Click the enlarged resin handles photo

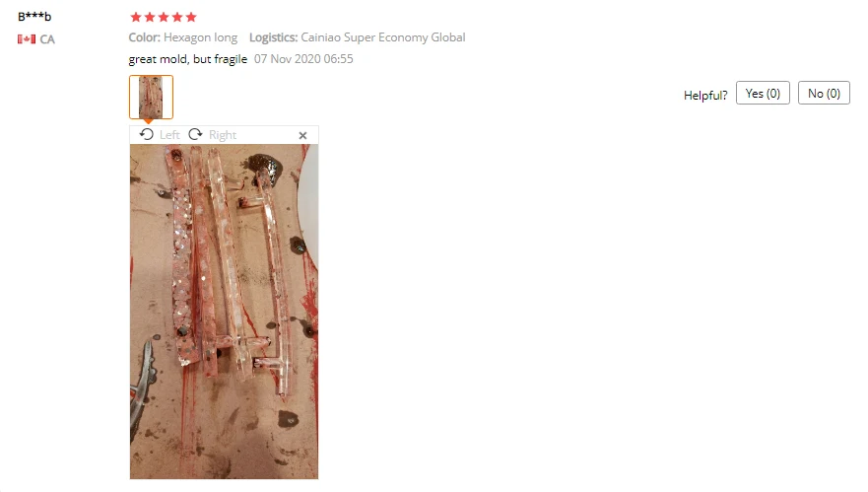point(225,312)
